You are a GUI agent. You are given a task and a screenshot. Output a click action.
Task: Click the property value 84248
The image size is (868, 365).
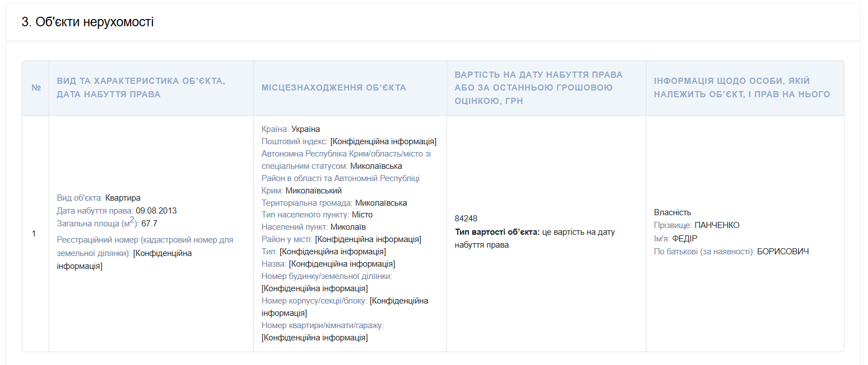pyautogui.click(x=466, y=219)
